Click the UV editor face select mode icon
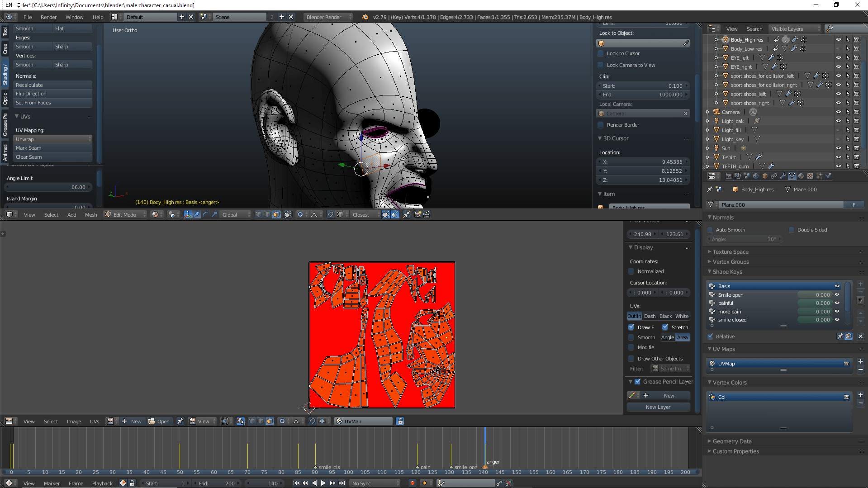868x488 pixels. [270, 421]
